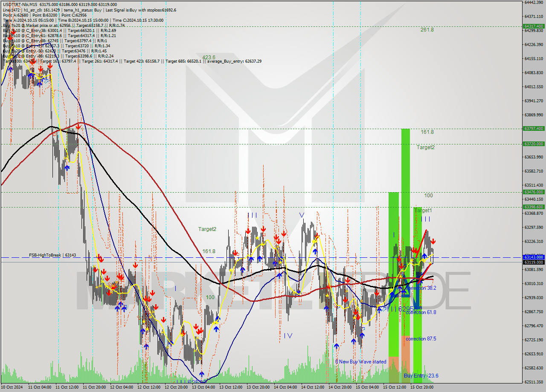546x392 pixels.
Task: Click the 62511.350 price scale value
Action: point(533,382)
